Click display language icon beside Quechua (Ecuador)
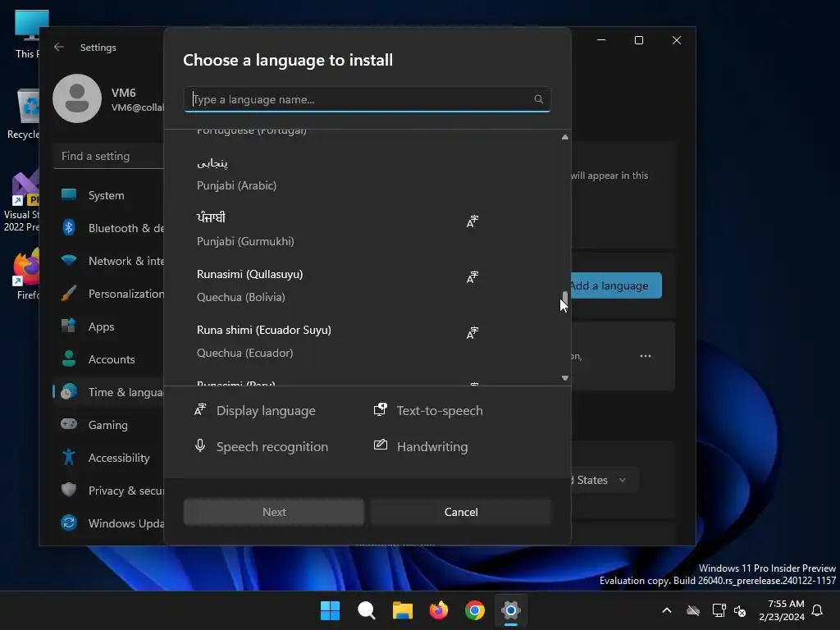 coord(472,333)
